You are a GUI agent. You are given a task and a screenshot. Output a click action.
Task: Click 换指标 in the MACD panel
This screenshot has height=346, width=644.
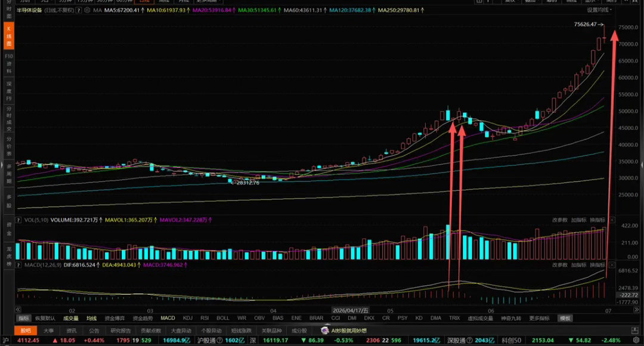pos(597,265)
